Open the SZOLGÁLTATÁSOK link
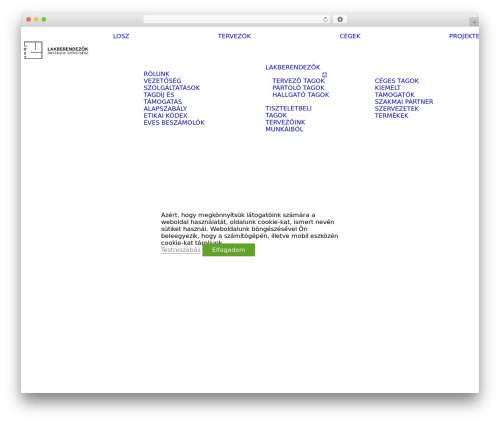Screen dimensions: 500x423 pyautogui.click(x=172, y=88)
